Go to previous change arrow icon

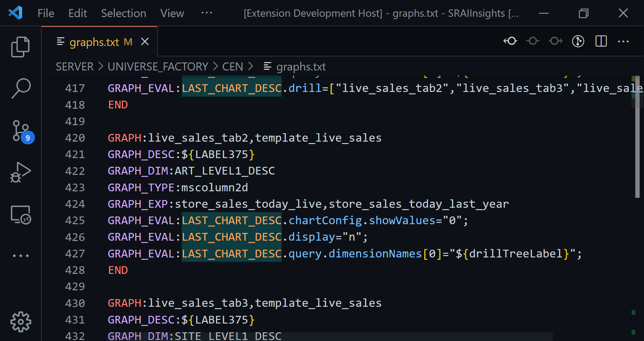click(x=510, y=41)
